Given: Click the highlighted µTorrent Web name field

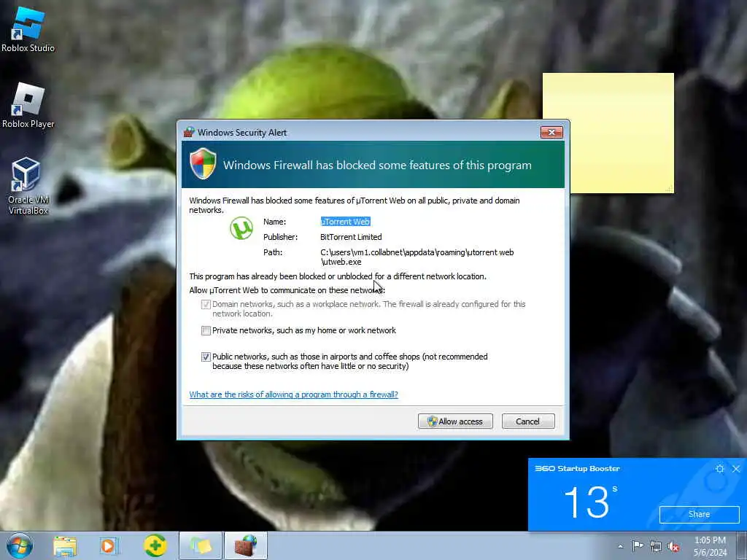Looking at the screenshot, I should tap(345, 222).
